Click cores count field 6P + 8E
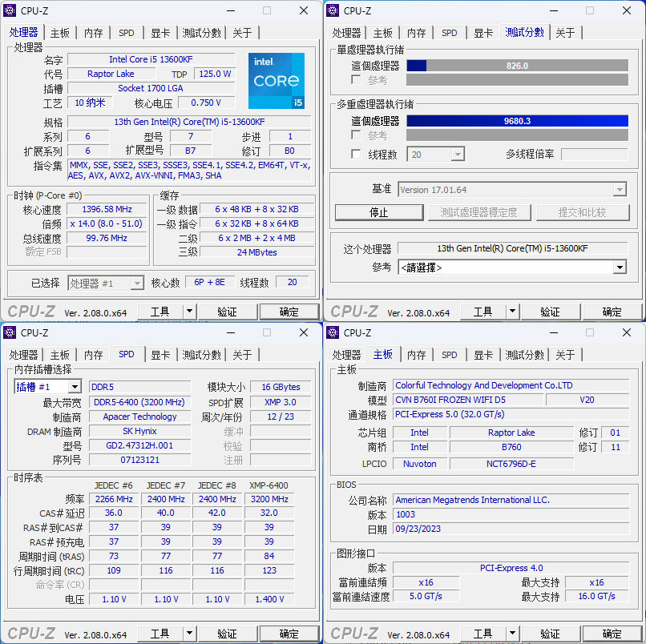 [x=210, y=282]
